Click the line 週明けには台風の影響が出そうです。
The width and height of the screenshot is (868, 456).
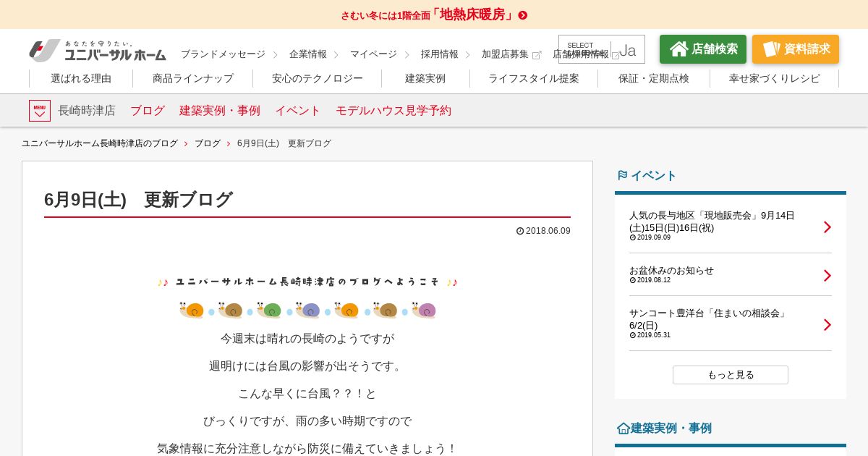pos(307,366)
